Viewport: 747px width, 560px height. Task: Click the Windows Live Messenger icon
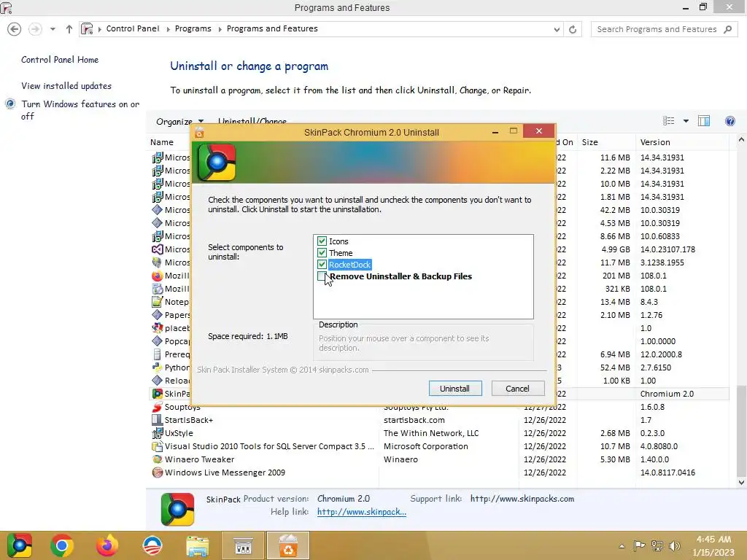coord(158,472)
